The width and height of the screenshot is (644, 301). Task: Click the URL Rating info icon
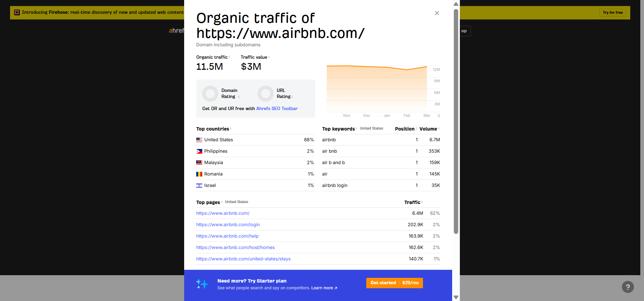click(292, 97)
